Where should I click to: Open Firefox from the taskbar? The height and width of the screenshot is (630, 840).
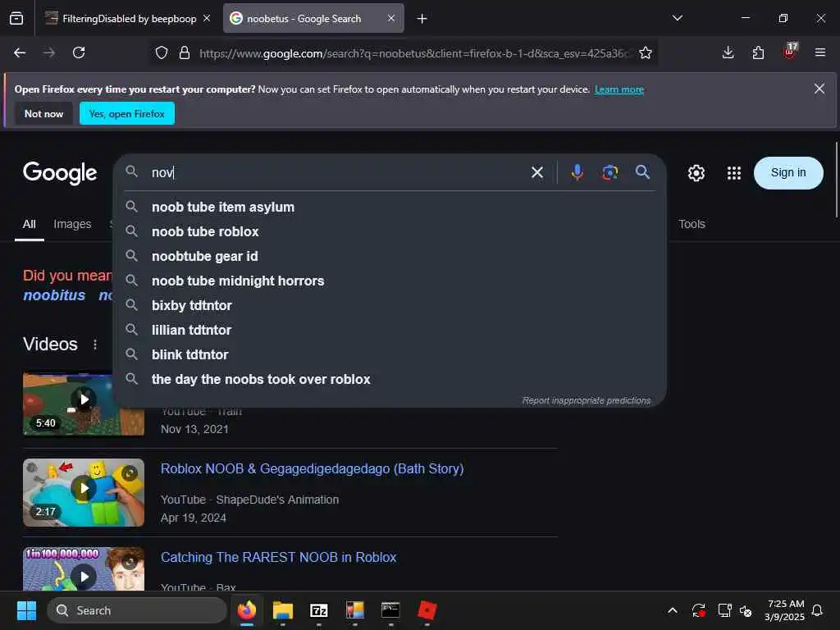coord(247,610)
